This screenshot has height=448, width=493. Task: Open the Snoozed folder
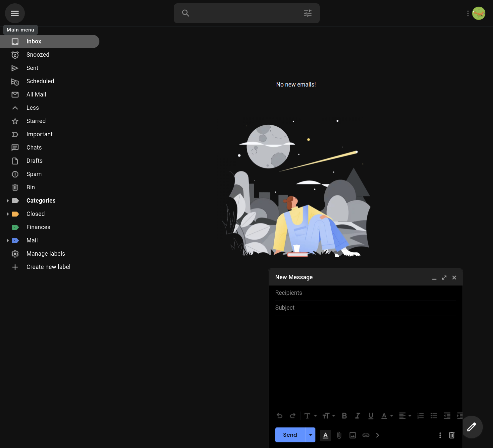50,55
